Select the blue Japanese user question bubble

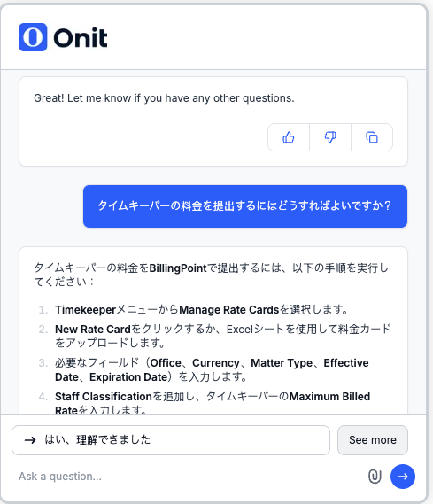pos(245,206)
